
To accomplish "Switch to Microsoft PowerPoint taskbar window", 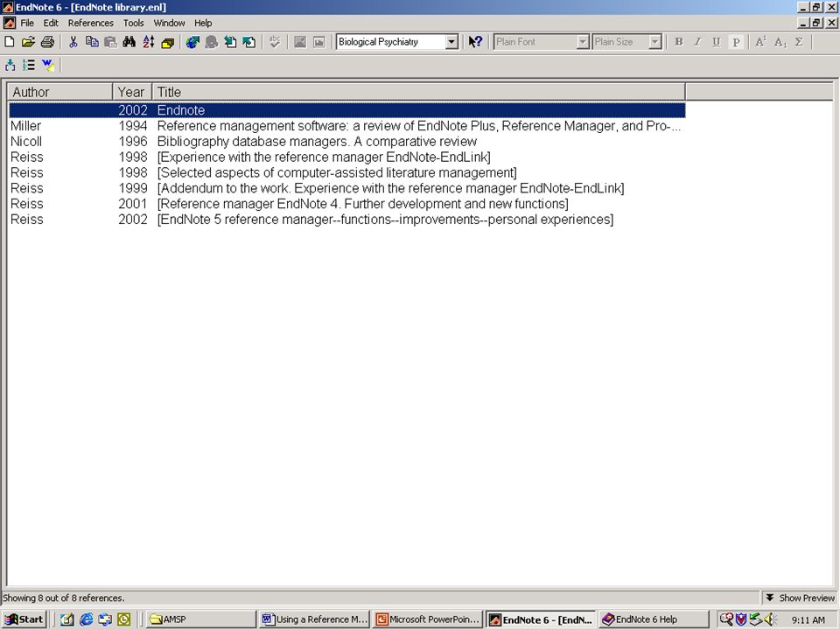I will point(428,619).
